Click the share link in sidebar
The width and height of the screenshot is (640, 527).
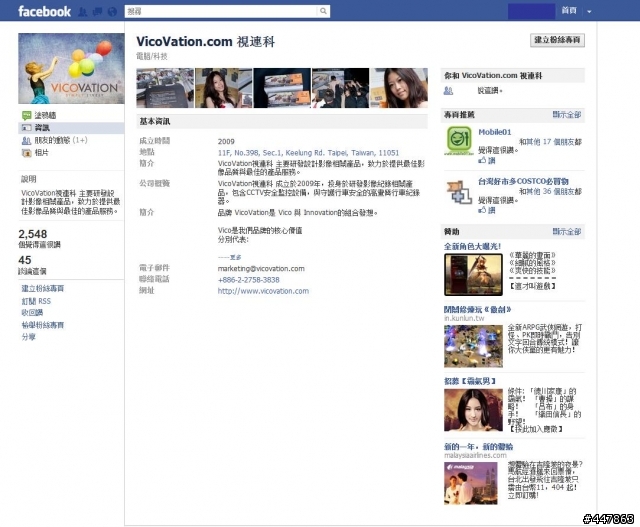[29, 337]
